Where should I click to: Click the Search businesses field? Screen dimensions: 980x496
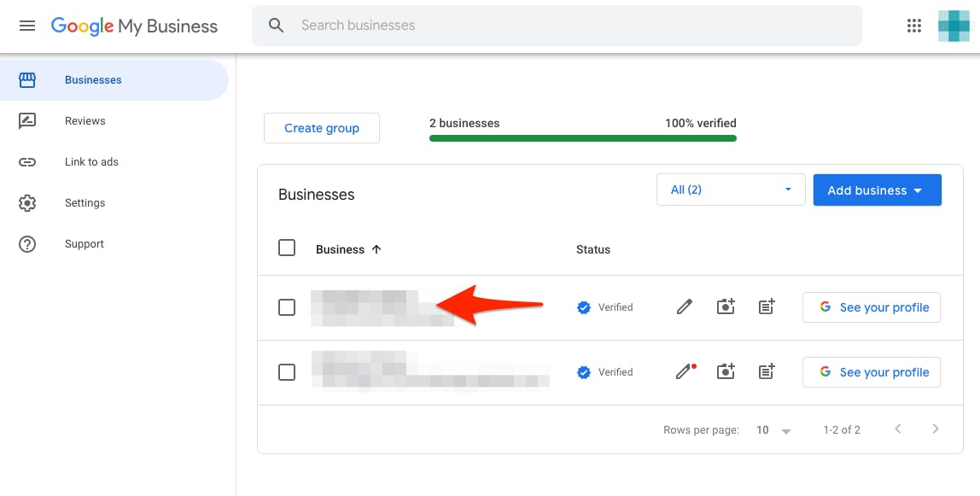pos(563,26)
